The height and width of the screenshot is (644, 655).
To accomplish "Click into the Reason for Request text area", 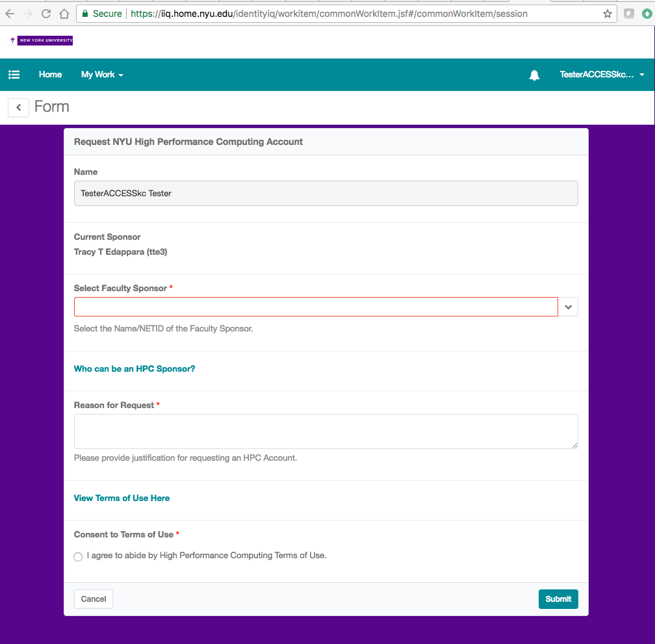I will 326,431.
